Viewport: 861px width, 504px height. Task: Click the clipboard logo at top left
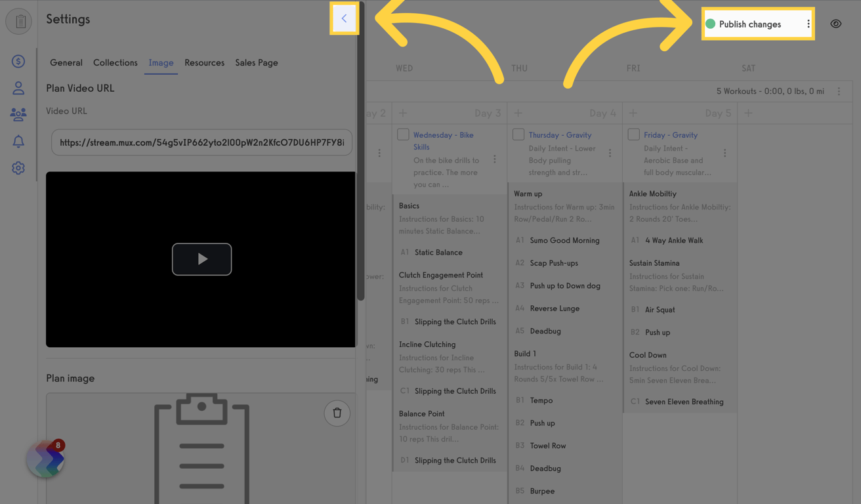[x=18, y=21]
